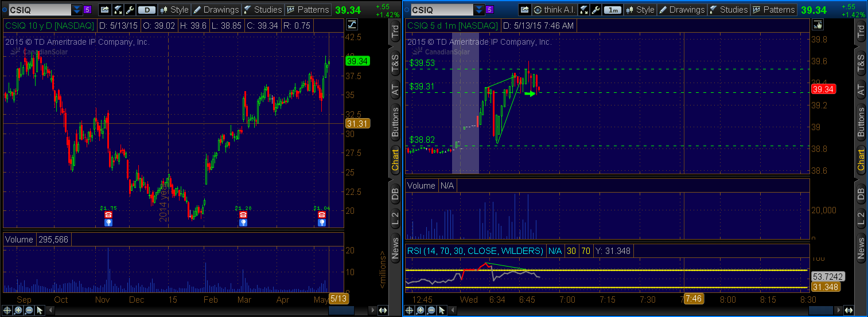868x317 pixels.
Task: Open the flashlight chart-tool icon in right chart toolbar
Action: pyautogui.click(x=584, y=10)
